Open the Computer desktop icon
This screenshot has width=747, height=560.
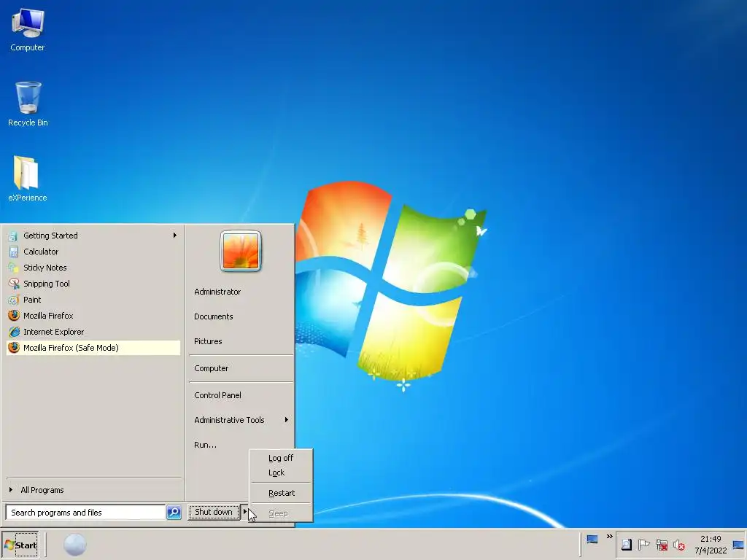[28, 30]
